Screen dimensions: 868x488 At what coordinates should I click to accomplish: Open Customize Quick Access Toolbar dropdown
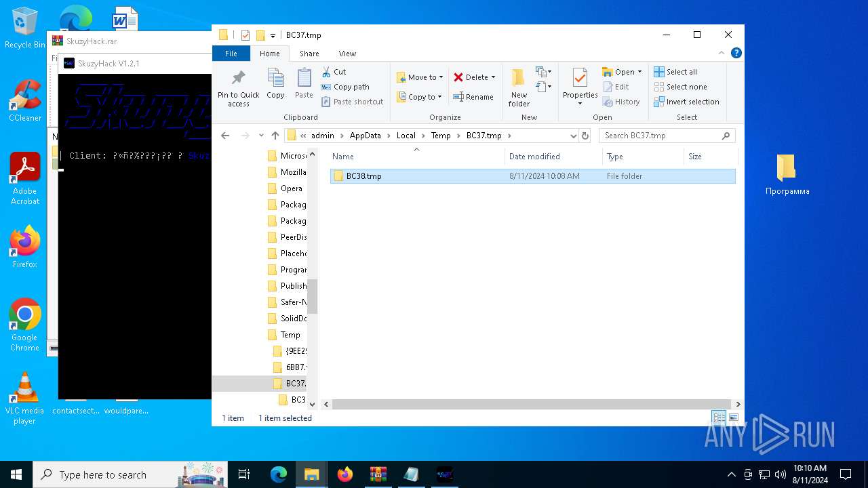(273, 35)
